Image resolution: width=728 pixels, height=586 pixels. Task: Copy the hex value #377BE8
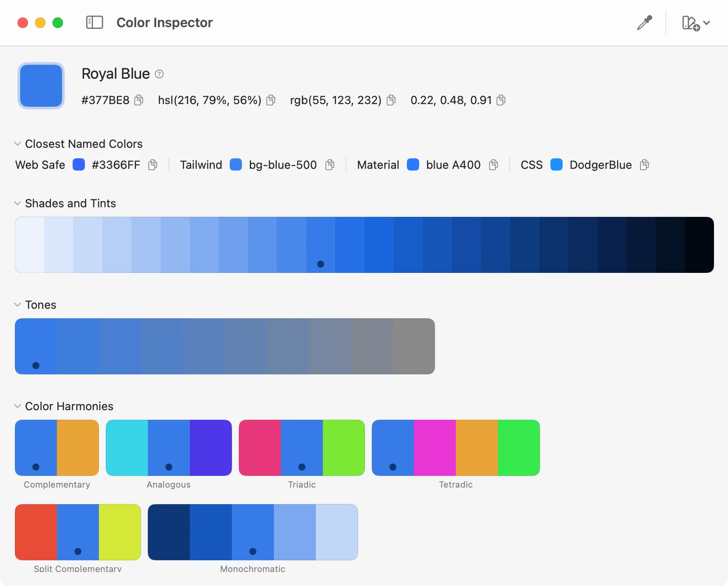point(139,100)
